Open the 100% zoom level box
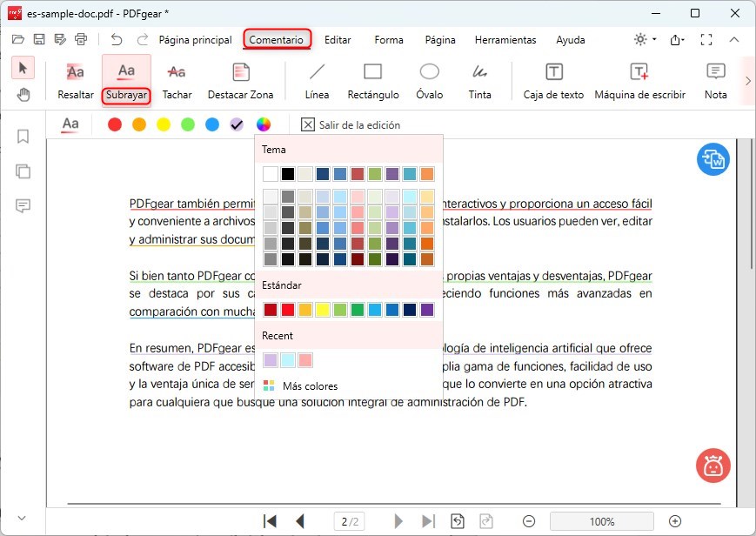756x536 pixels. (602, 521)
